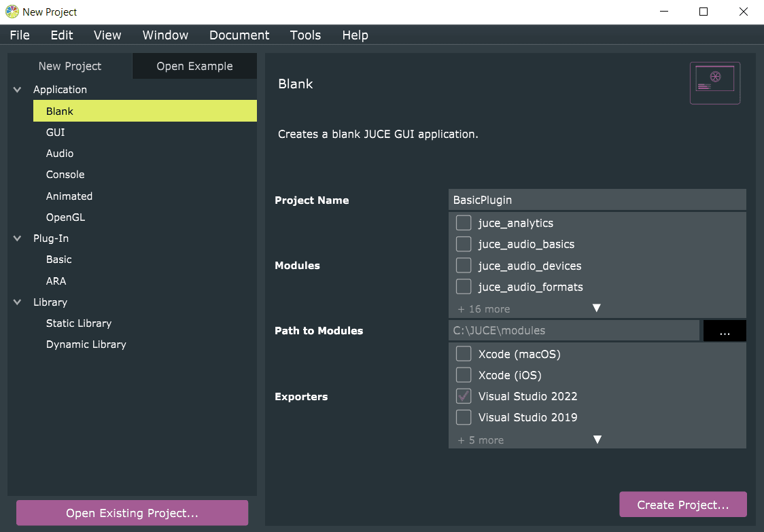
Task: Enable the juce_analytics module checkbox
Action: coord(464,223)
